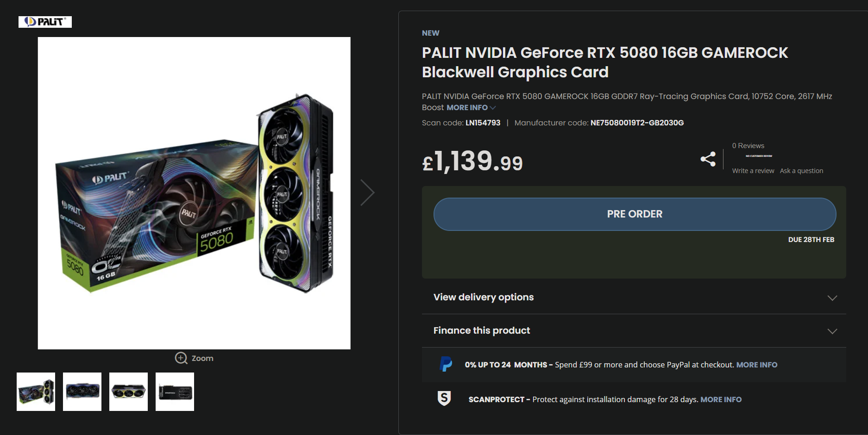This screenshot has width=868, height=435.
Task: Open PayPal 0% finance MORE INFO link
Action: [756, 365]
